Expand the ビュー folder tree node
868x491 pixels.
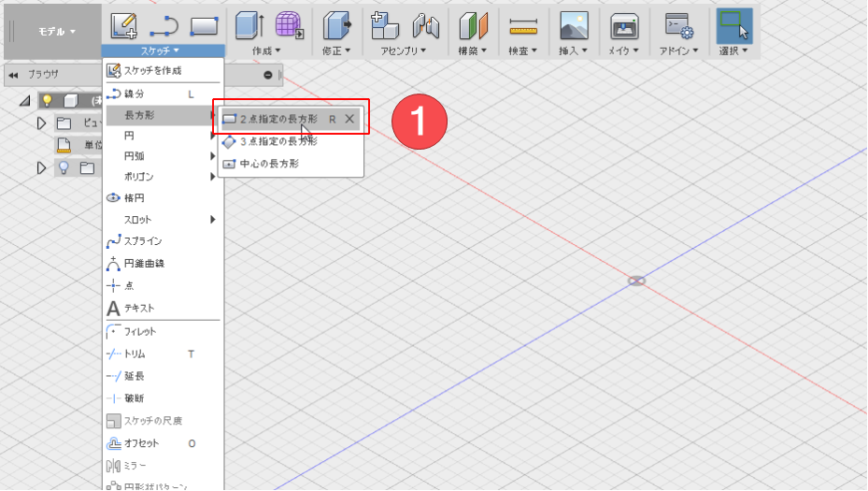[41, 123]
